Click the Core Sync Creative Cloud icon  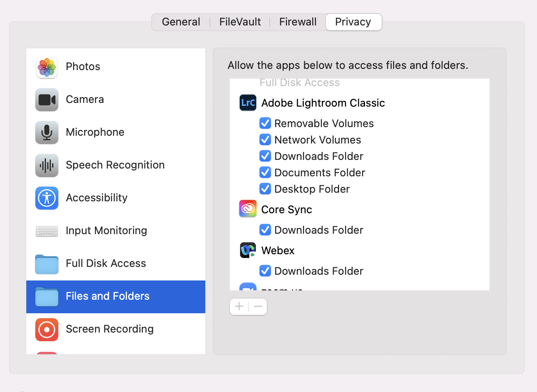click(x=248, y=209)
